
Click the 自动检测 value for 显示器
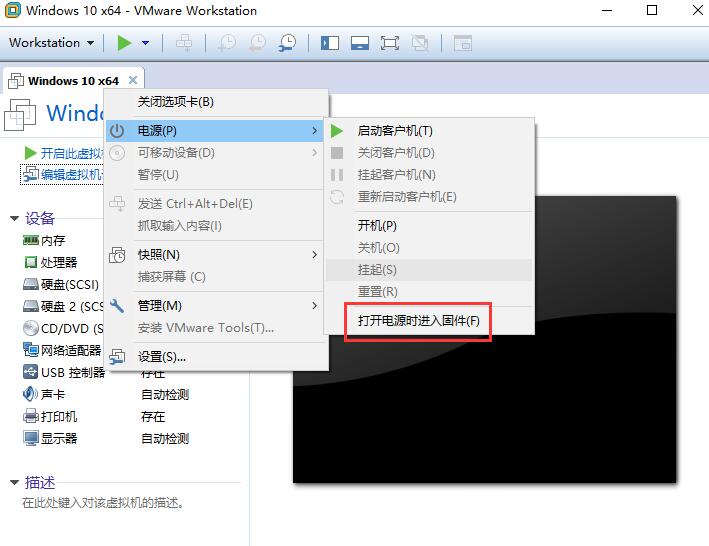(165, 438)
